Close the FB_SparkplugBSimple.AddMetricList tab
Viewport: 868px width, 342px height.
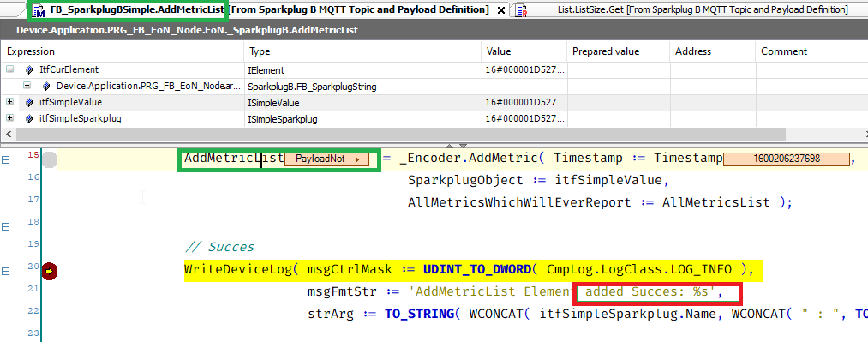click(500, 10)
